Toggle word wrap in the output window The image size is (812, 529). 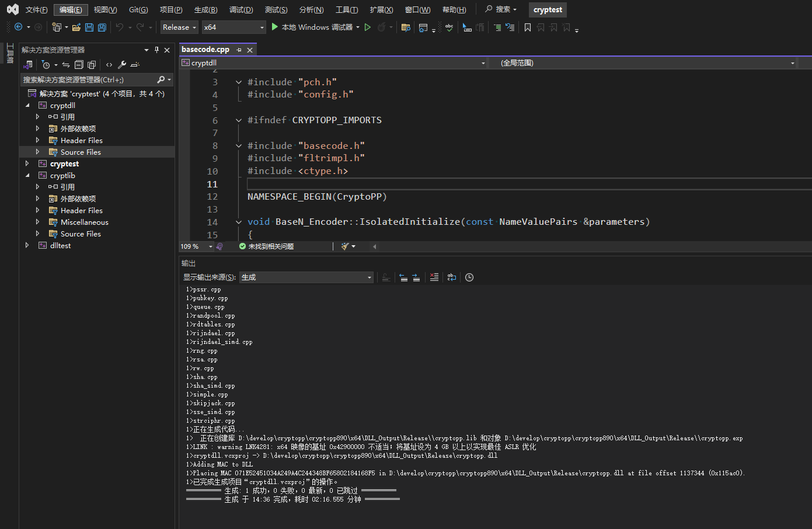[452, 277]
